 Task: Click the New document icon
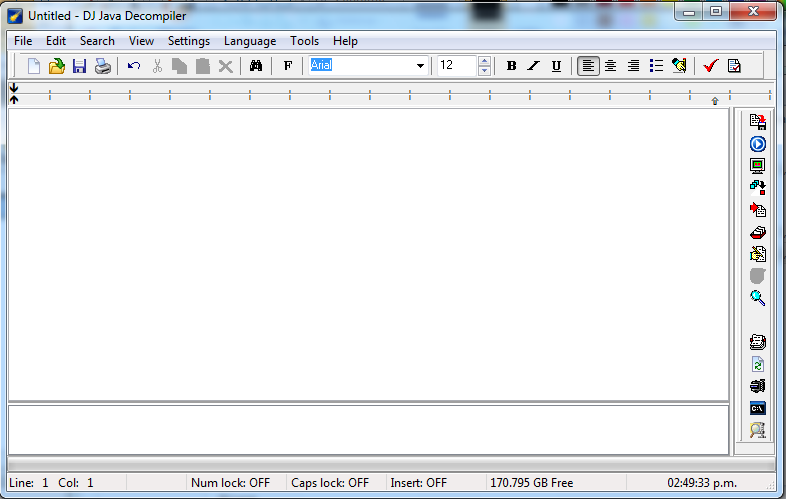pos(34,66)
